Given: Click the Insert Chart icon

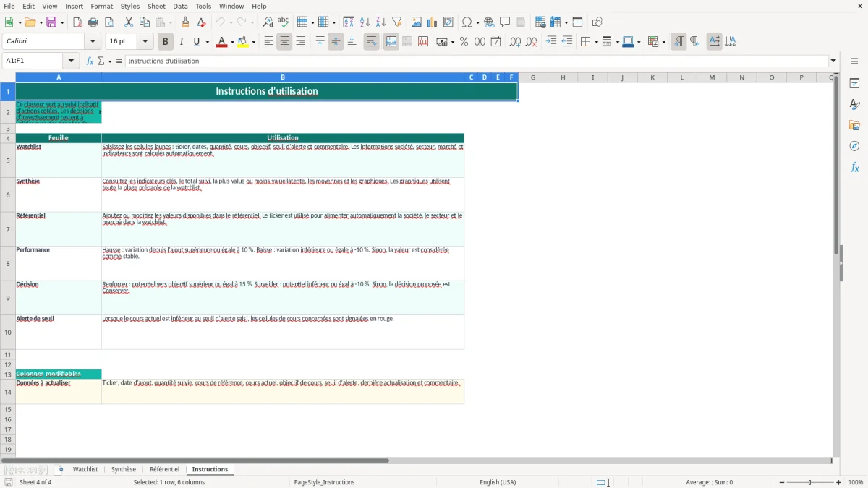Looking at the screenshot, I should 433,22.
